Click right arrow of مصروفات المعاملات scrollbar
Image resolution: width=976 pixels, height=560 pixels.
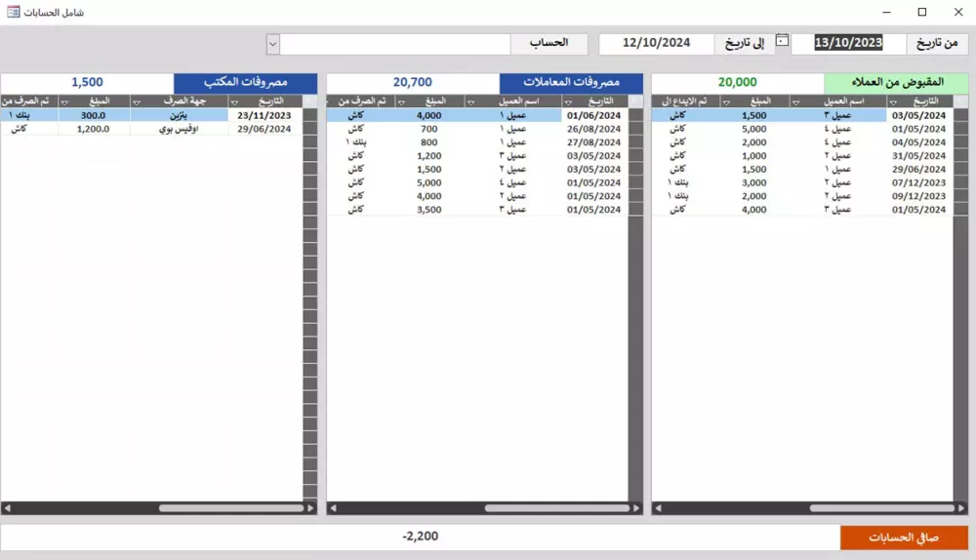pos(636,508)
